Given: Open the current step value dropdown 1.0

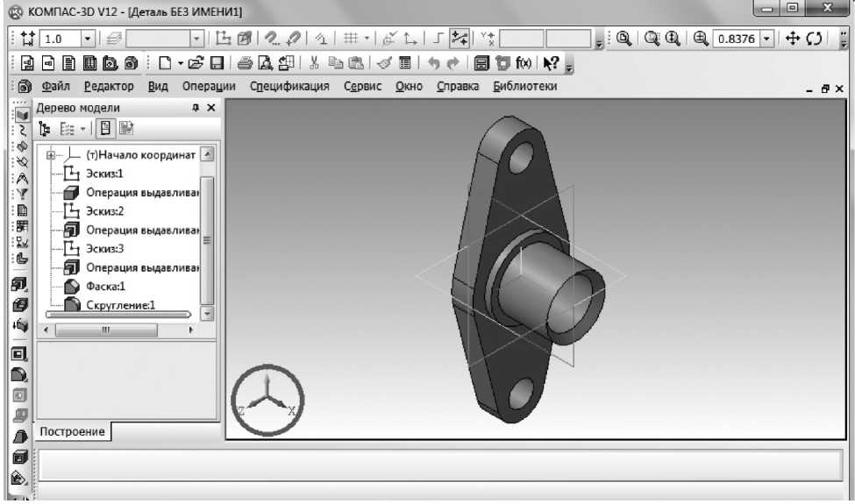Looking at the screenshot, I should [x=87, y=39].
